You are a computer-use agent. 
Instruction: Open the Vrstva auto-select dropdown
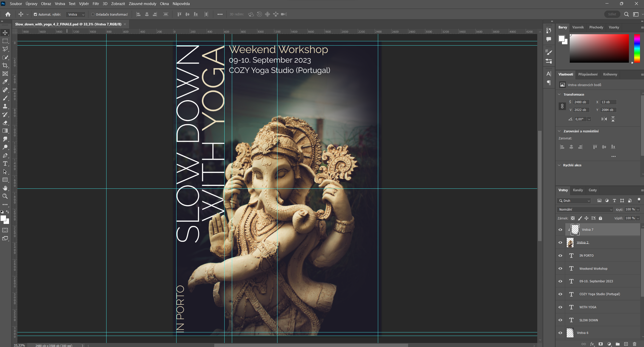click(76, 14)
